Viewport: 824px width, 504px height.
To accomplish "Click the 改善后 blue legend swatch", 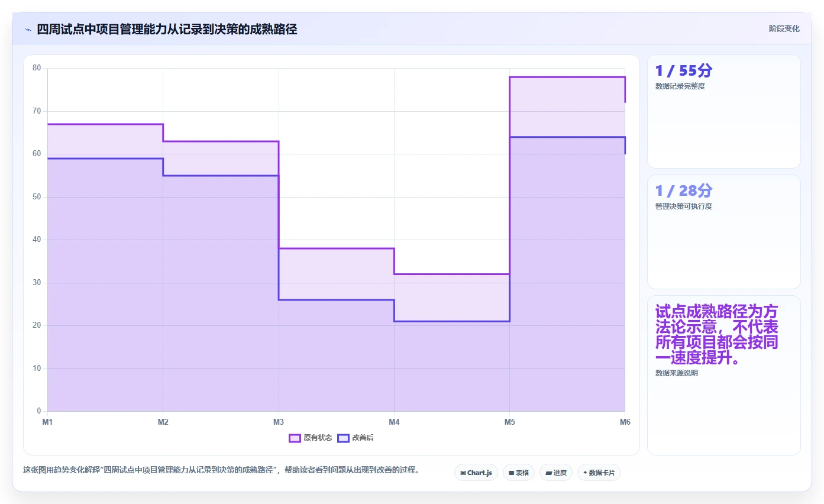I will point(343,438).
